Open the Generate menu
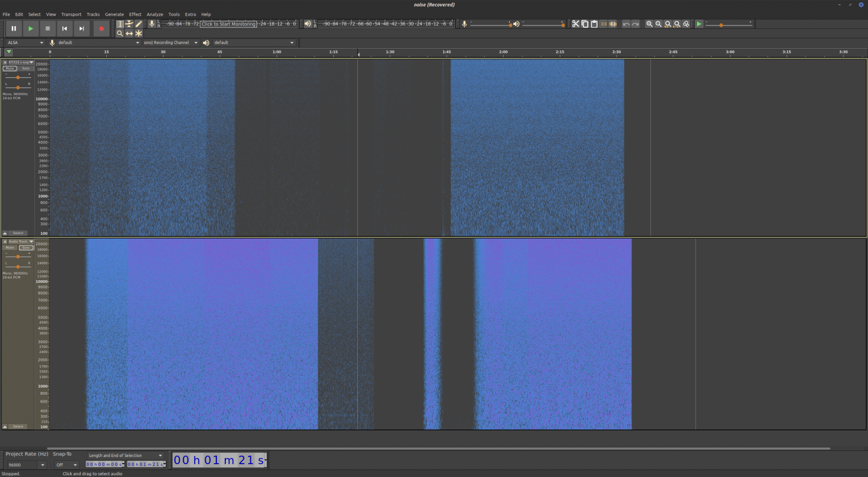 pos(115,14)
